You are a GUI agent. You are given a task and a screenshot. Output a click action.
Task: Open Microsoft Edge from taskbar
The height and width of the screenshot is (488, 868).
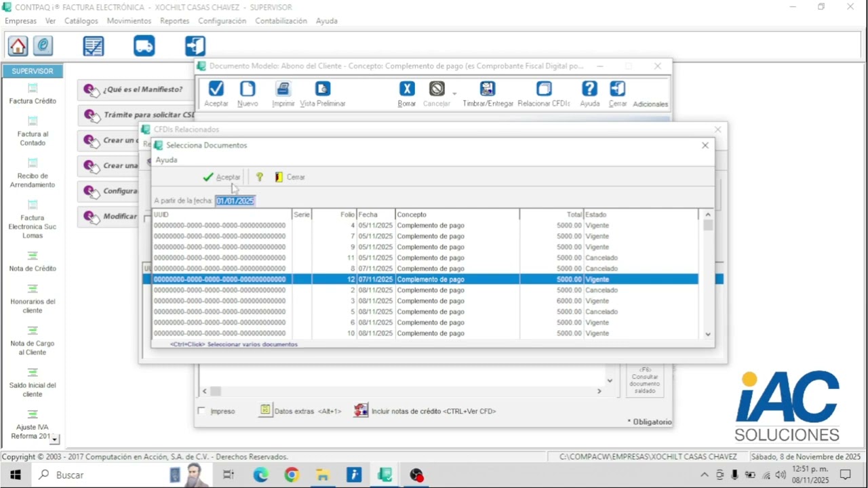point(261,475)
